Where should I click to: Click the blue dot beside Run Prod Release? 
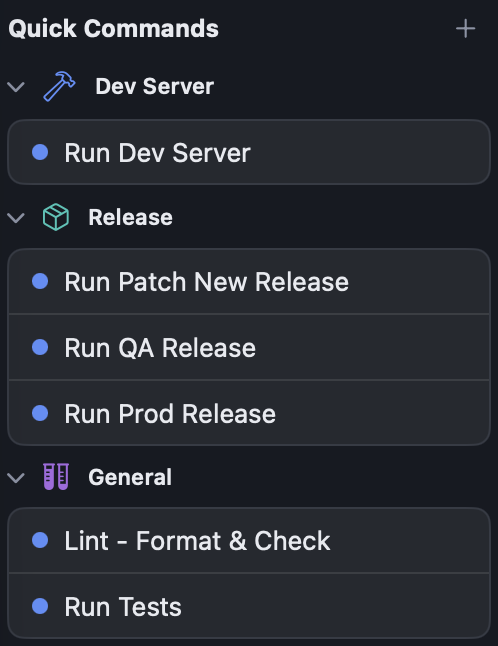40,413
